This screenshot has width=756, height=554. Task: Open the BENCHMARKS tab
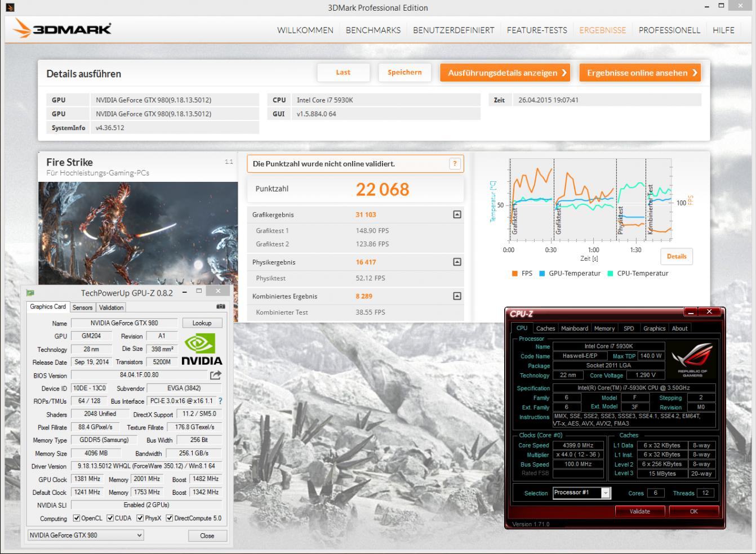(x=373, y=30)
